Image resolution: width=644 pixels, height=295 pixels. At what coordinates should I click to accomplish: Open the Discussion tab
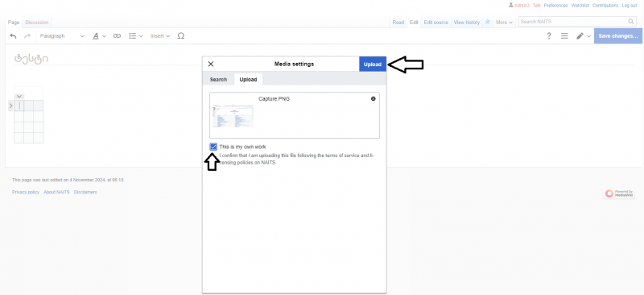(36, 23)
